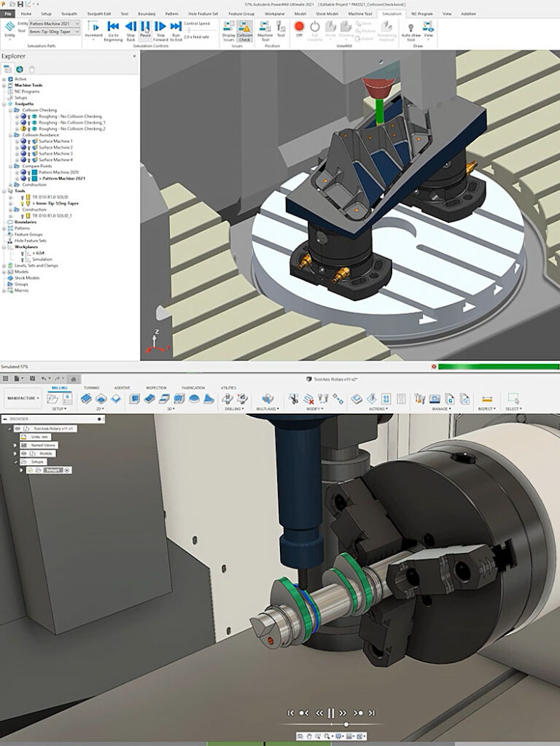Screen dimensions: 560x746
Task: Switch to the Home ribbon tab
Action: 26,14
